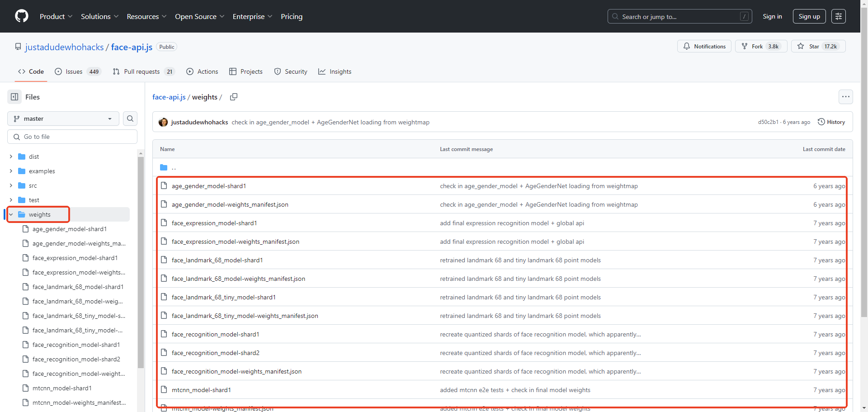The height and width of the screenshot is (412, 868).
Task: Open the master branch dropdown
Action: (x=63, y=118)
